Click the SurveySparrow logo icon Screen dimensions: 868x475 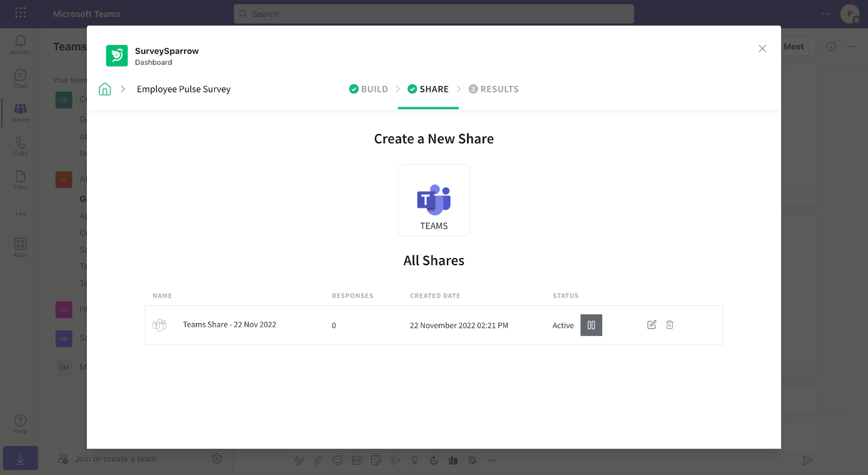pyautogui.click(x=117, y=56)
